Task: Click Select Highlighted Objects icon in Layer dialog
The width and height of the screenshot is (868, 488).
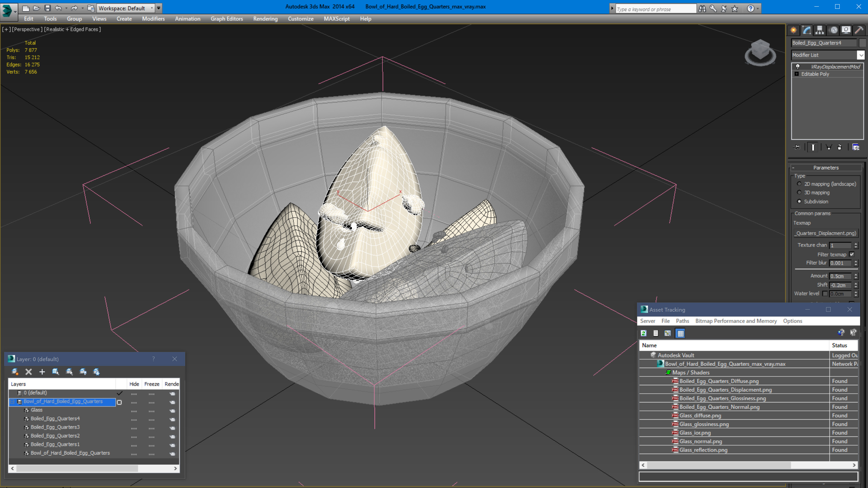Action: pyautogui.click(x=55, y=372)
